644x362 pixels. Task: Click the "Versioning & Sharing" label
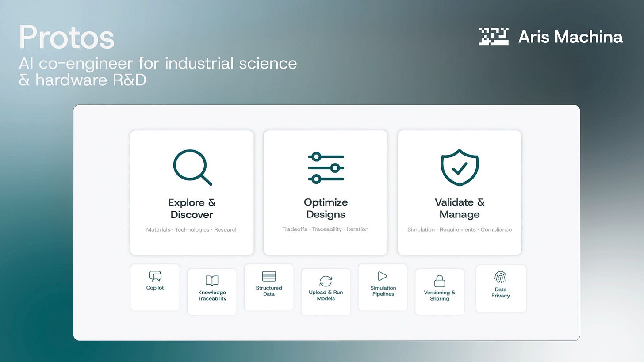tap(440, 295)
